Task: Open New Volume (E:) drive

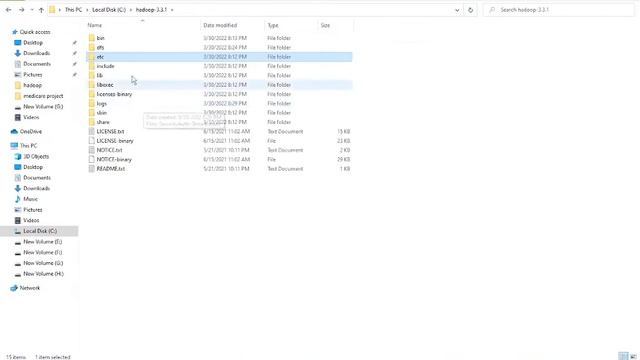Action: point(42,242)
